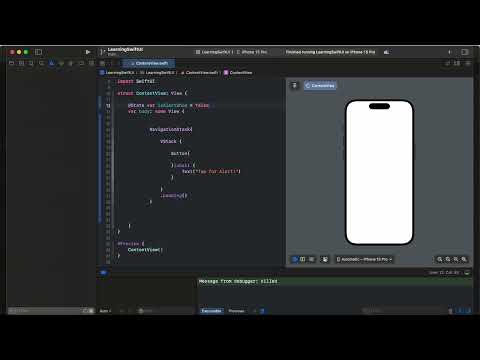This screenshot has width=480, height=360.
Task: Click the iPhone preview screen
Action: 379,172
